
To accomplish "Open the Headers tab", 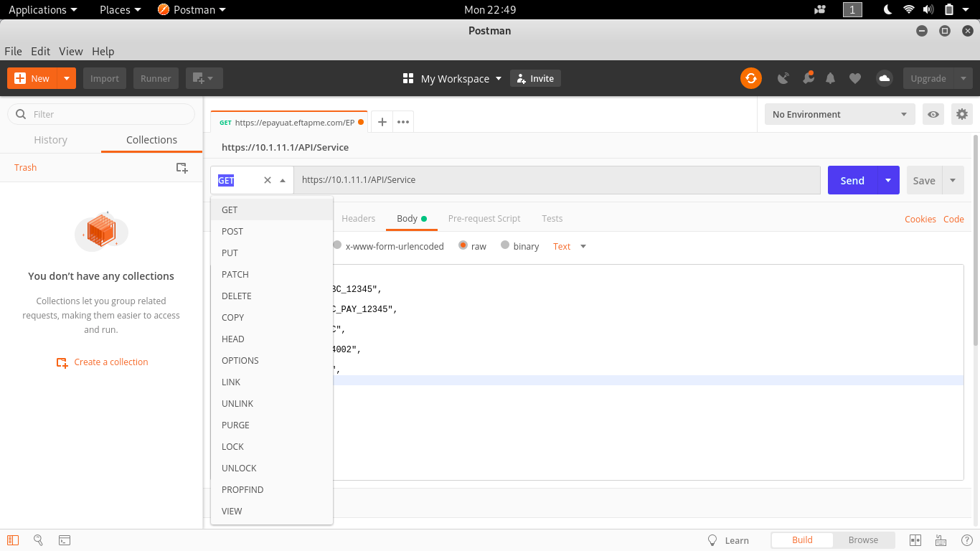I will (x=359, y=218).
